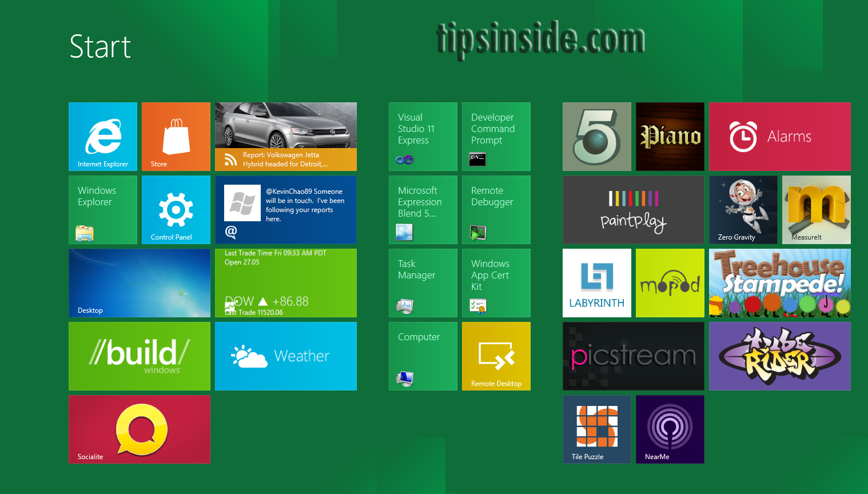Launch Remote Desktop tile

tap(496, 356)
